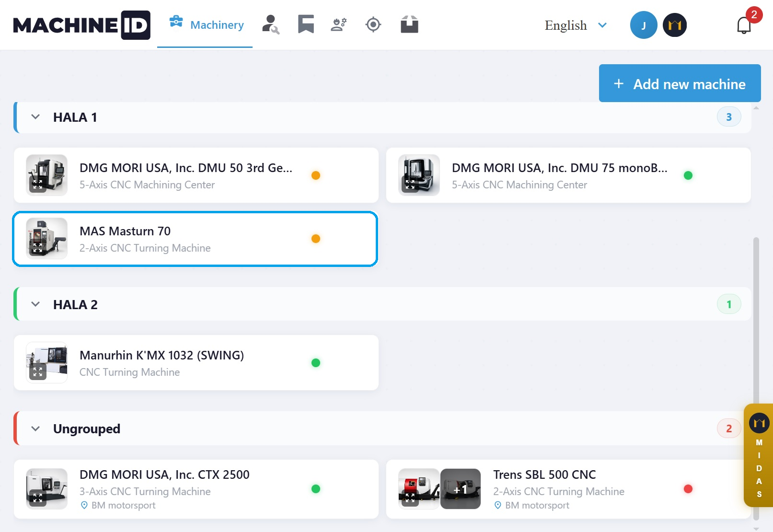
Task: Click 5-Axis CNC Machining Center under DMU 50
Action: pos(147,185)
